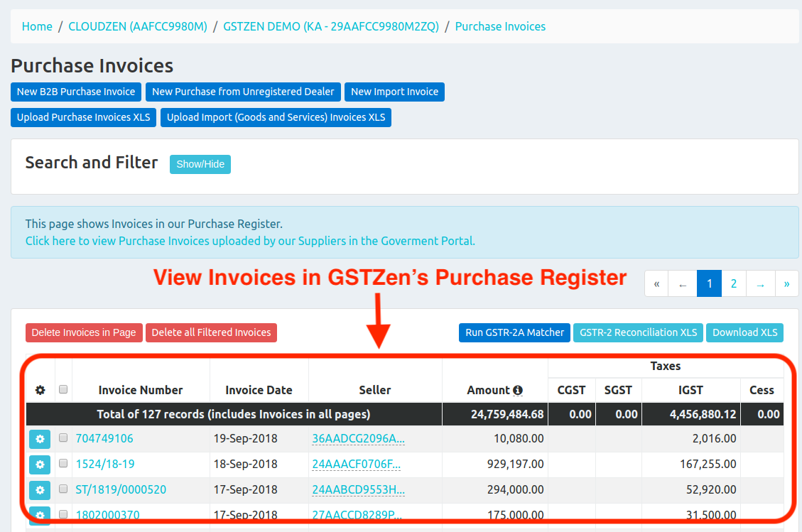Open invoice number 1524/18-19
The width and height of the screenshot is (802, 532).
tap(105, 465)
